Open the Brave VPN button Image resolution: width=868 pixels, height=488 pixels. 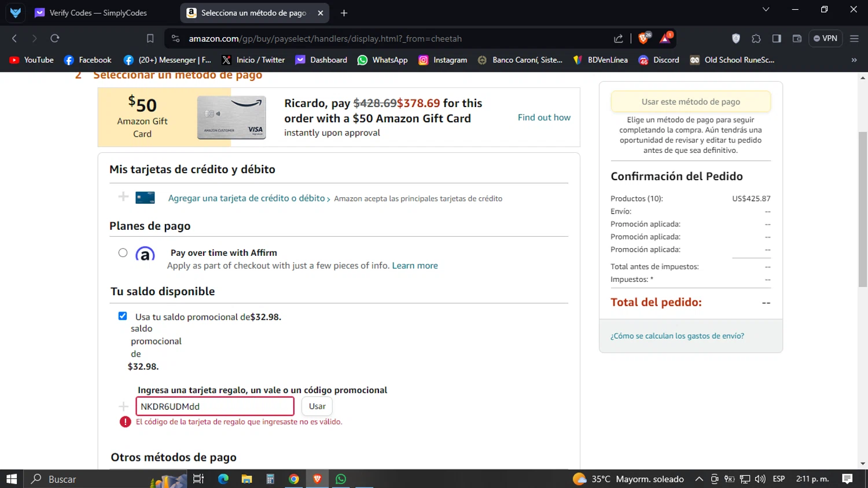pyautogui.click(x=825, y=38)
